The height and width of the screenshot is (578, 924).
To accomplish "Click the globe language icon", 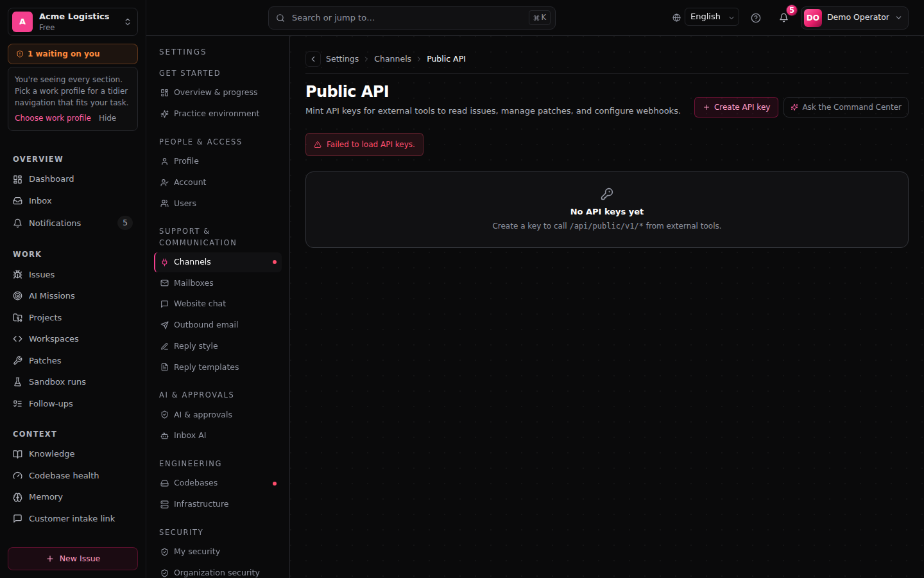I will pos(676,18).
